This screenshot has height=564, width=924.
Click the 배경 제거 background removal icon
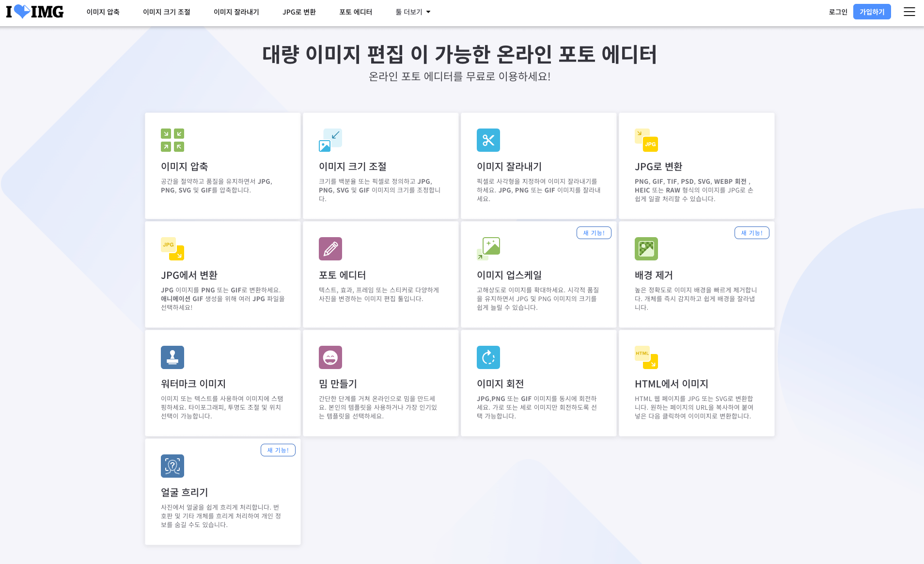coord(646,248)
